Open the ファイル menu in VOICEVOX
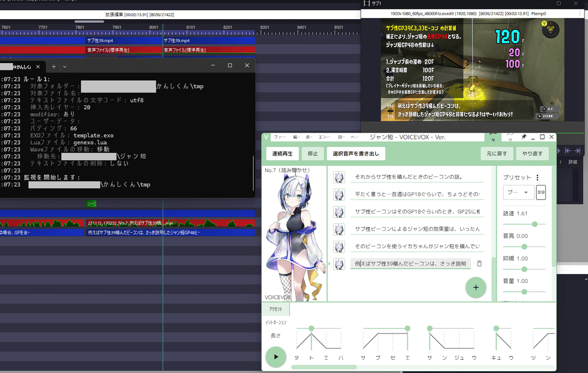Image resolution: width=588 pixels, height=373 pixels. point(280,137)
